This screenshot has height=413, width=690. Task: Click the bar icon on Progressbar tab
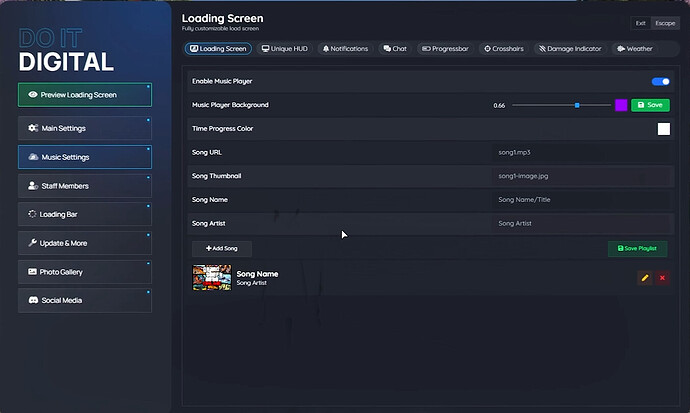tap(426, 49)
